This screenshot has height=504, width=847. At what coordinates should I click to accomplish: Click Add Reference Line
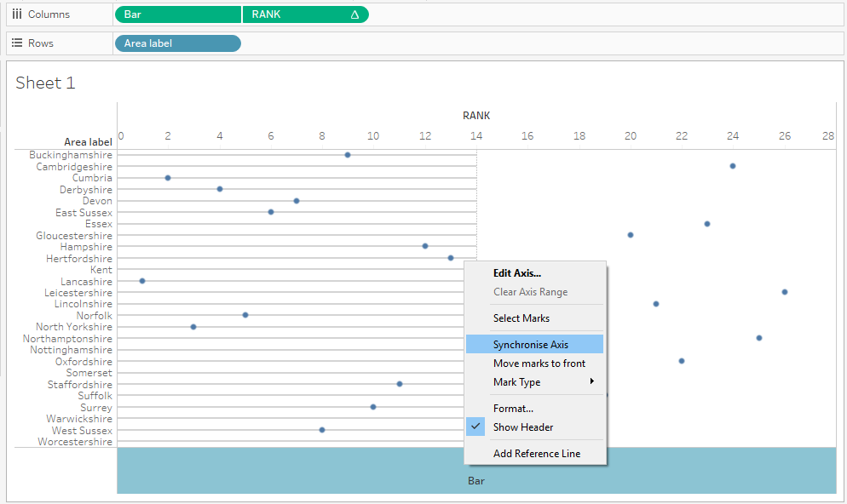[x=537, y=454]
